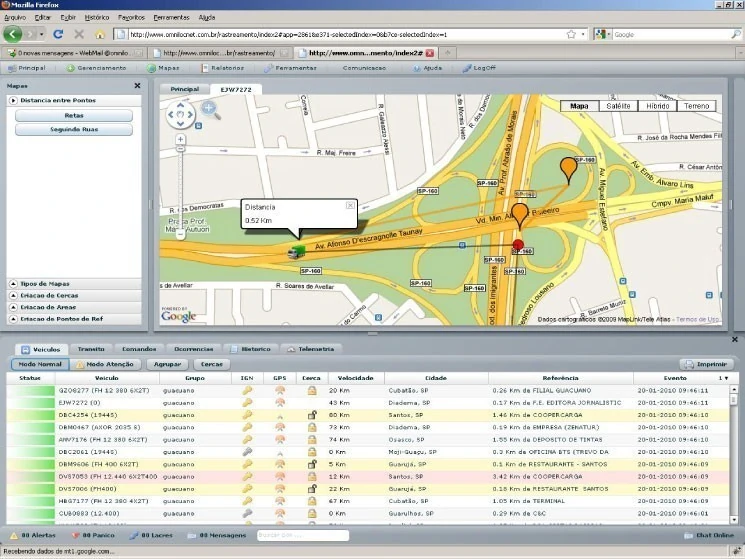Open the Relatorios app menu
Viewport: 745px width, 559px height.
[222, 68]
